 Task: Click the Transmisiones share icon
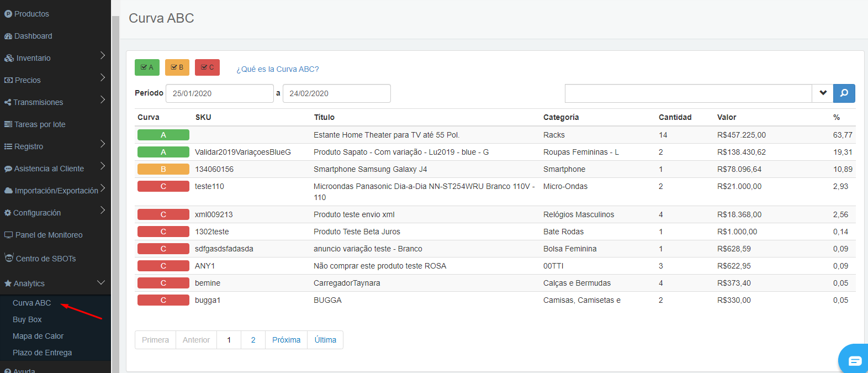pos(8,102)
